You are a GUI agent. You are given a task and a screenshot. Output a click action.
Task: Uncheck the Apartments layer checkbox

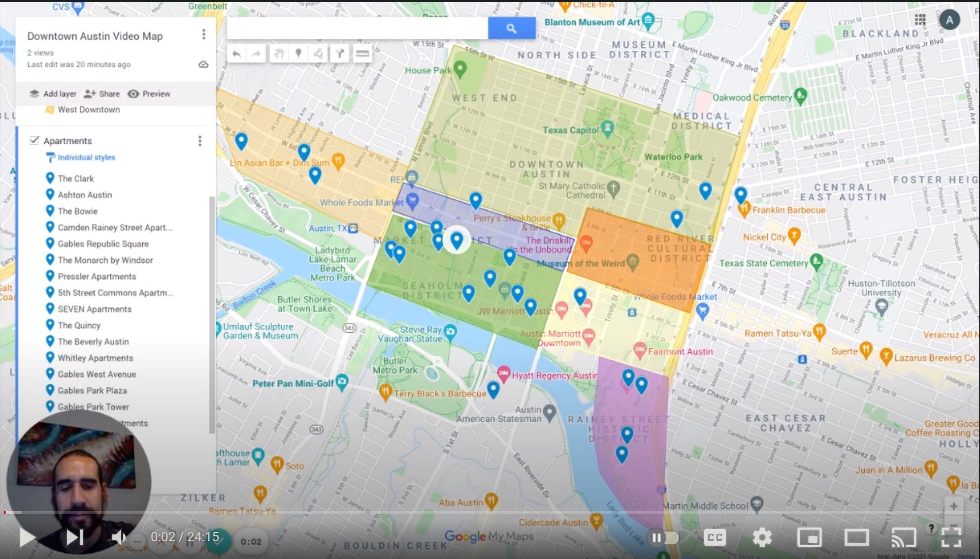34,140
